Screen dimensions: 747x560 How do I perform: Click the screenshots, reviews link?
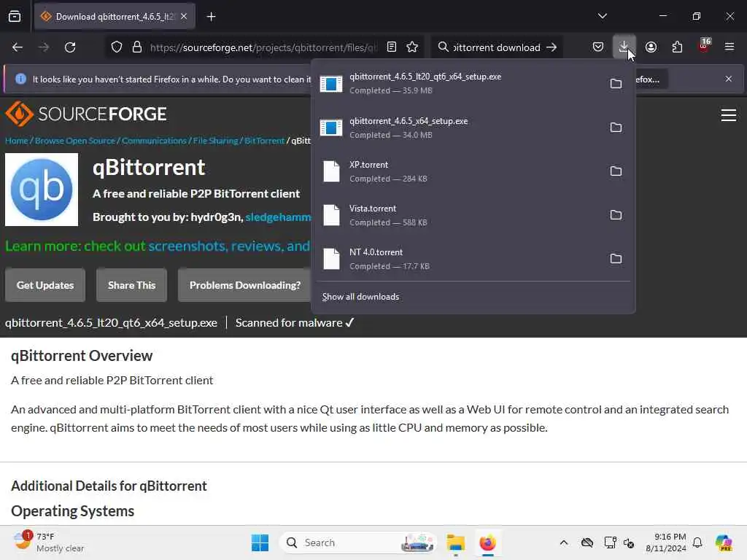(229, 246)
